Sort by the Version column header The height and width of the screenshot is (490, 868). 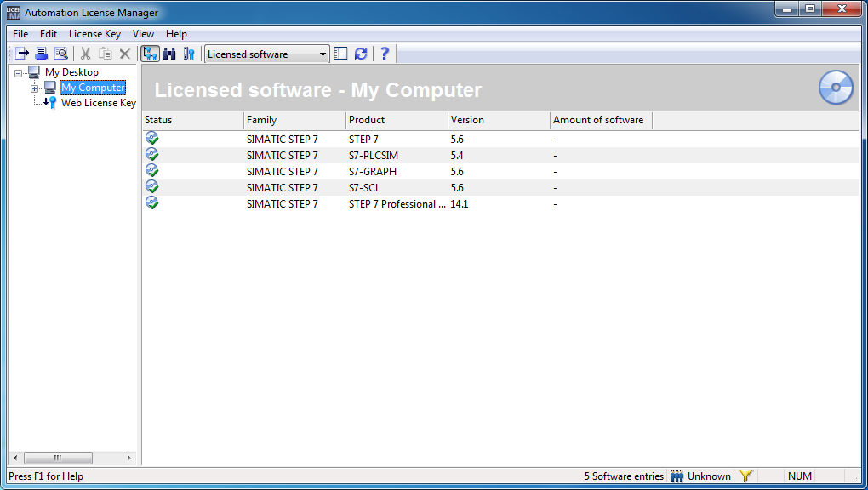(x=499, y=120)
